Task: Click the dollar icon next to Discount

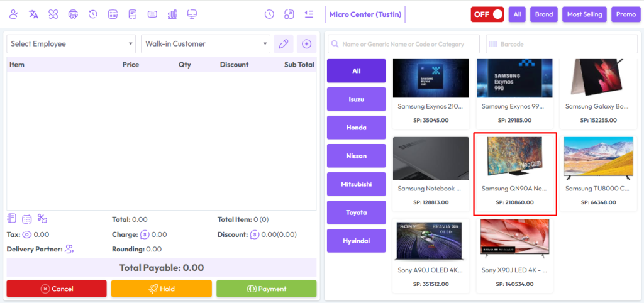Action: tap(255, 235)
